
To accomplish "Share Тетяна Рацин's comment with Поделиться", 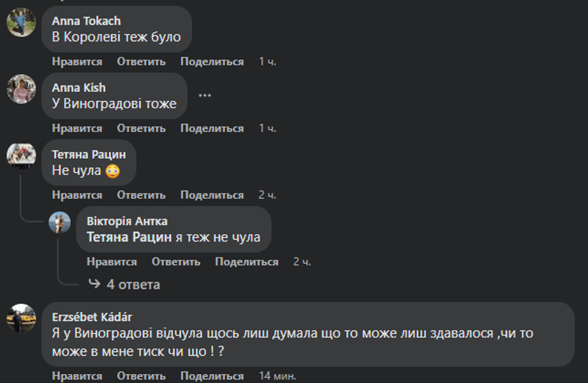I will 212,195.
